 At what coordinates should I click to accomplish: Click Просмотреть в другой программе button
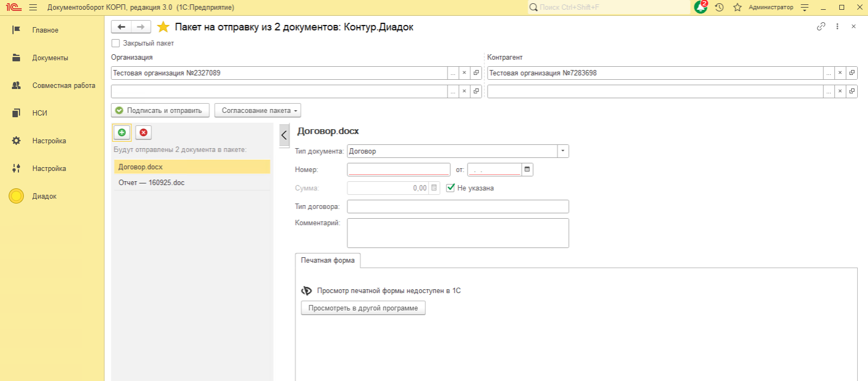tap(363, 308)
